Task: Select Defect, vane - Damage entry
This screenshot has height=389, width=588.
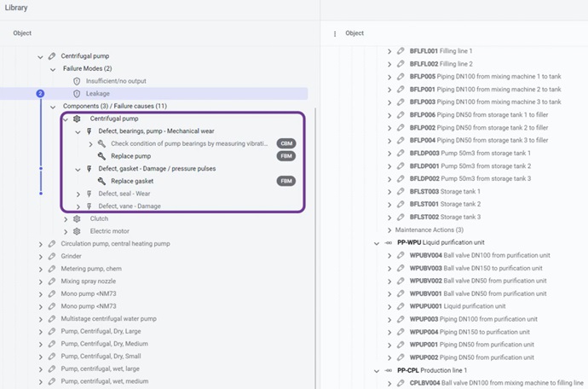Action: (130, 206)
